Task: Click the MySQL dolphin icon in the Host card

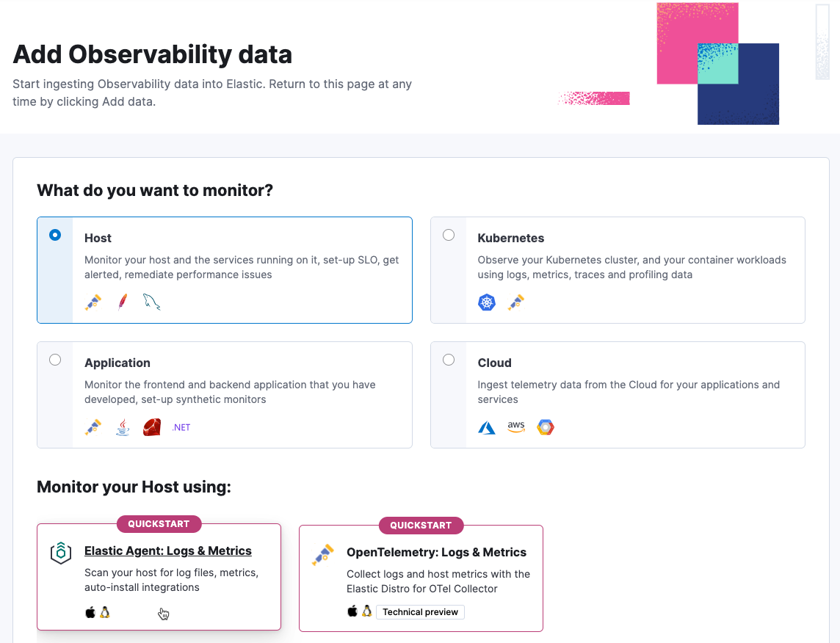Action: coord(151,302)
